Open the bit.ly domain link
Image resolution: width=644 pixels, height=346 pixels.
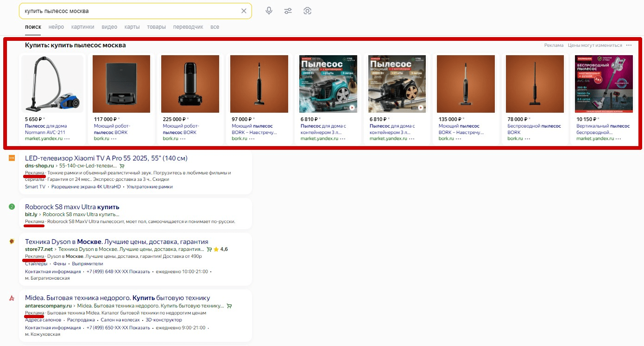[x=31, y=215]
